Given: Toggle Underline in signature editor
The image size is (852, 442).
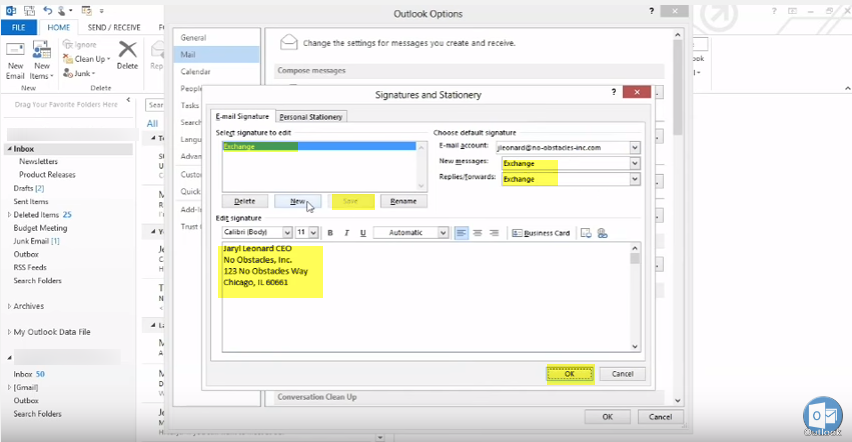Looking at the screenshot, I should click(x=363, y=233).
